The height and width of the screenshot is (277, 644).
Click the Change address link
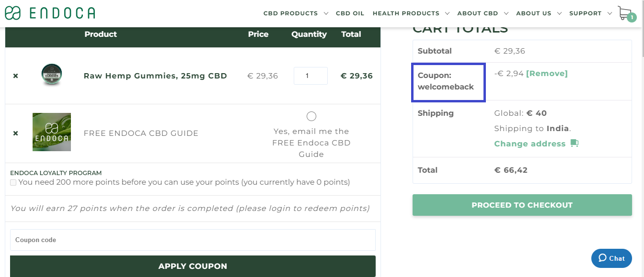[x=529, y=143]
